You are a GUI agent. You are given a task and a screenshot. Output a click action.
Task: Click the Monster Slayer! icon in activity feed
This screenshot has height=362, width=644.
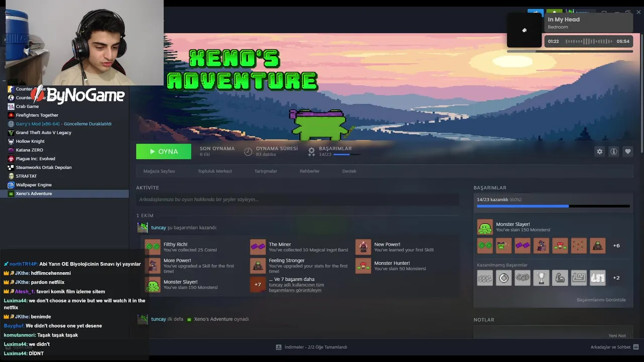pyautogui.click(x=152, y=285)
